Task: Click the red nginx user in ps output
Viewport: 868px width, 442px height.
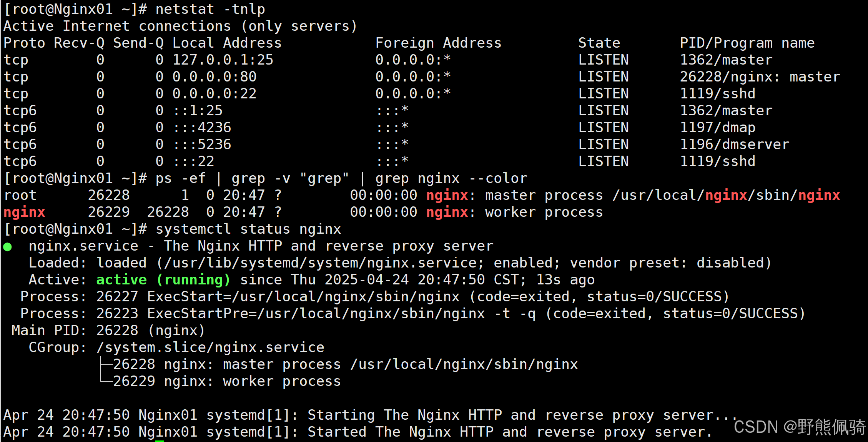Action: [x=24, y=212]
